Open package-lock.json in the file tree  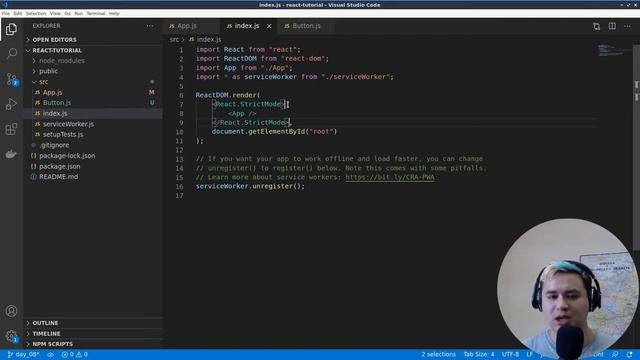coord(93,156)
